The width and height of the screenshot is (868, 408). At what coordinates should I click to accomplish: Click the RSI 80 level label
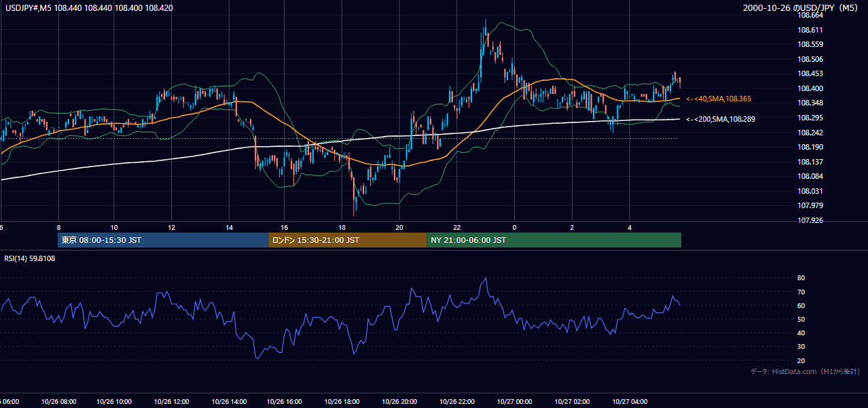tap(801, 278)
